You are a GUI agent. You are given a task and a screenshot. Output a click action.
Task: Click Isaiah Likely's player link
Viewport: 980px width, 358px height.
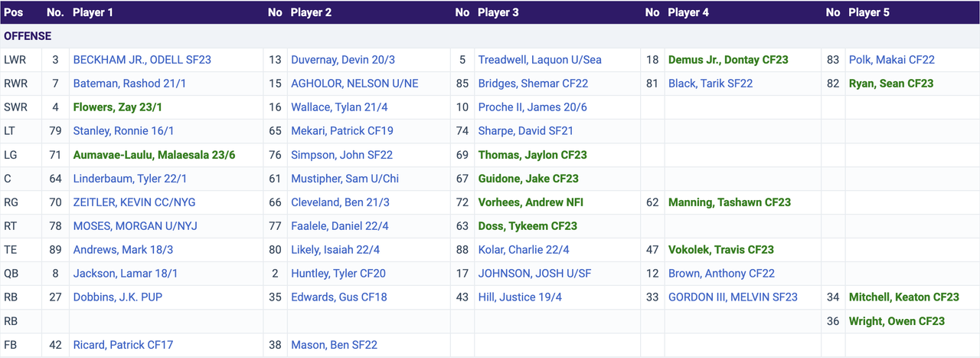click(x=335, y=249)
